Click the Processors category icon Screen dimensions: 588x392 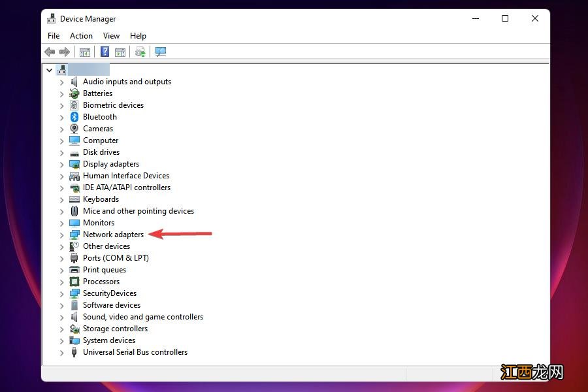[73, 282]
